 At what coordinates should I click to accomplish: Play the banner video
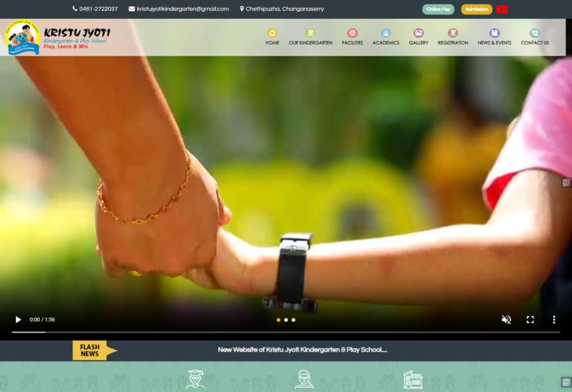point(18,319)
